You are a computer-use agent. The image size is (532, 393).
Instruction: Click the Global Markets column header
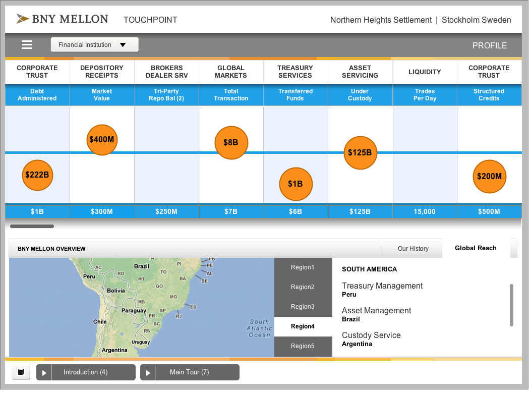(231, 72)
